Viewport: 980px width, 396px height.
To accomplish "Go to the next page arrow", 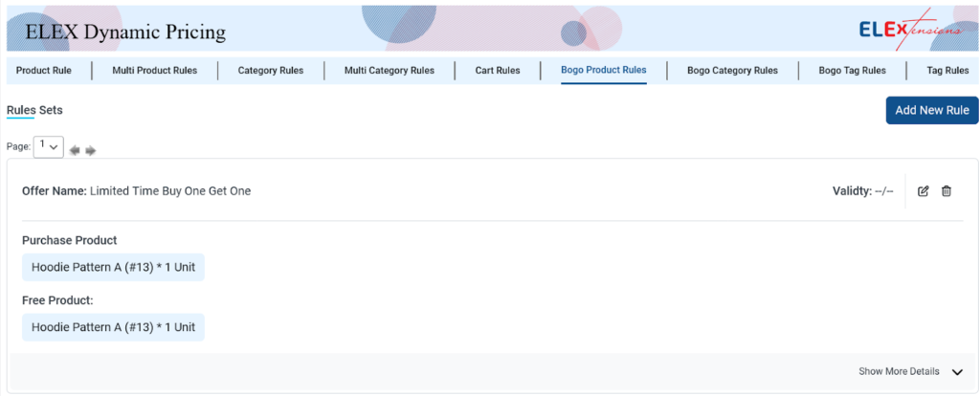I will point(91,150).
